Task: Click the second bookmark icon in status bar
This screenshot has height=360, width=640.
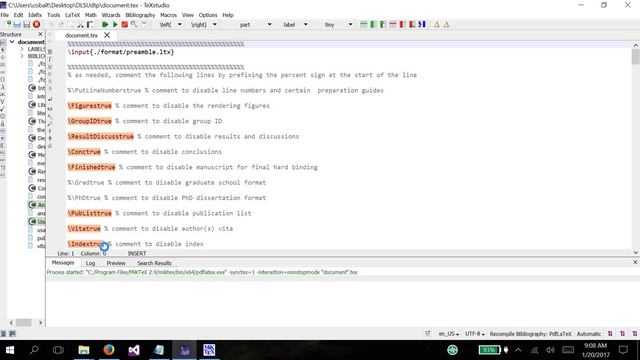Action: pyautogui.click(x=622, y=333)
